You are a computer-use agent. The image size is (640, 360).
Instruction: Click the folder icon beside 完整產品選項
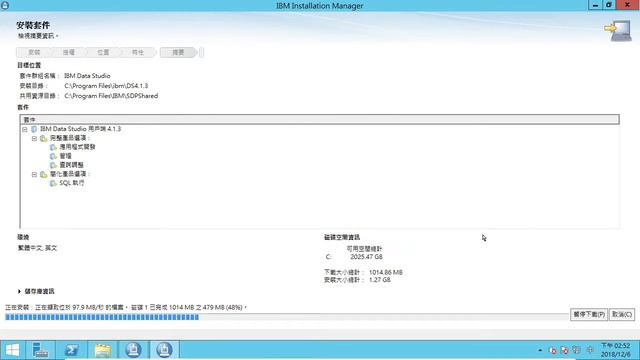click(44, 138)
